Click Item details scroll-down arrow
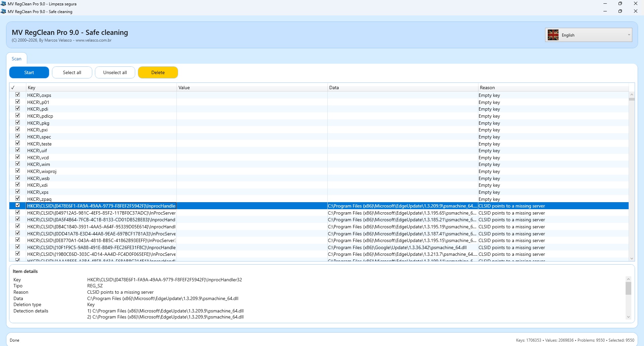 tap(628, 317)
